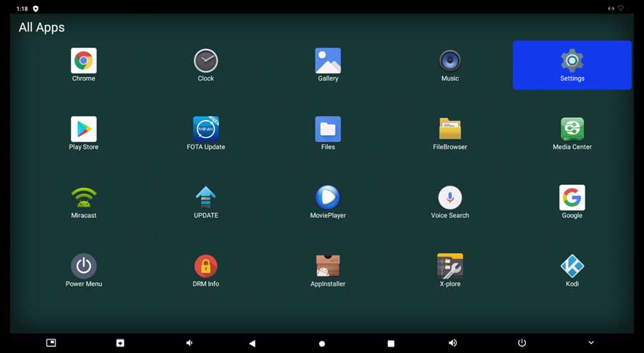Launch the Music app
The width and height of the screenshot is (644, 353).
(x=450, y=65)
